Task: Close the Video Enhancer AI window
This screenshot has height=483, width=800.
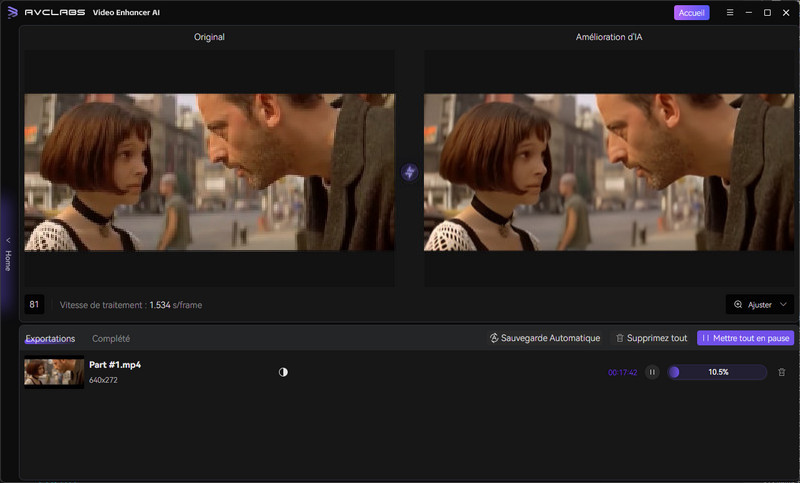Action: tap(786, 12)
